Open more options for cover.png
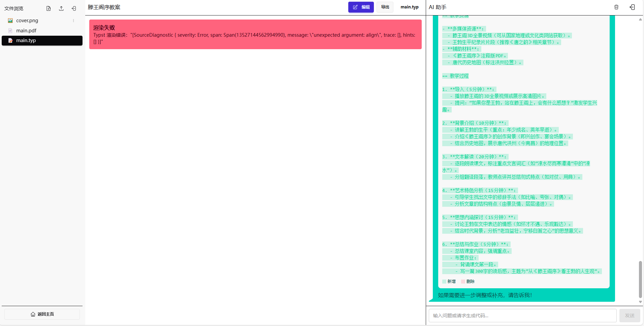The width and height of the screenshot is (644, 326). click(x=73, y=21)
